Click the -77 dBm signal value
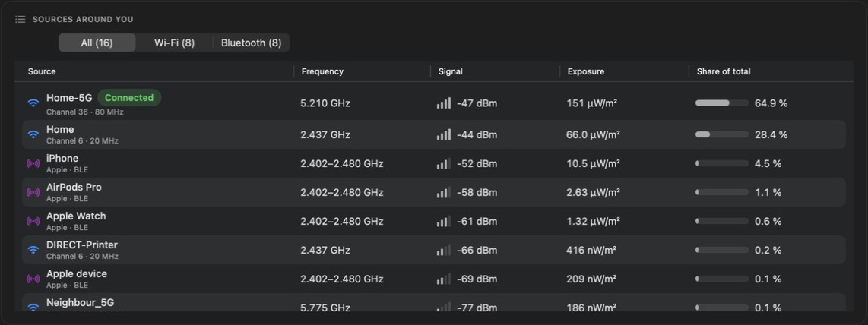 477,308
